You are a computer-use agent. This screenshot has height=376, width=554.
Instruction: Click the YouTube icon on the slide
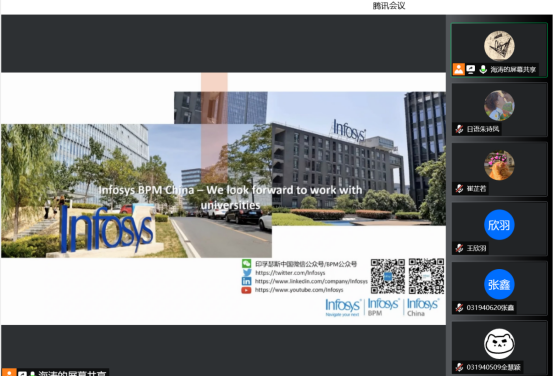(247, 290)
